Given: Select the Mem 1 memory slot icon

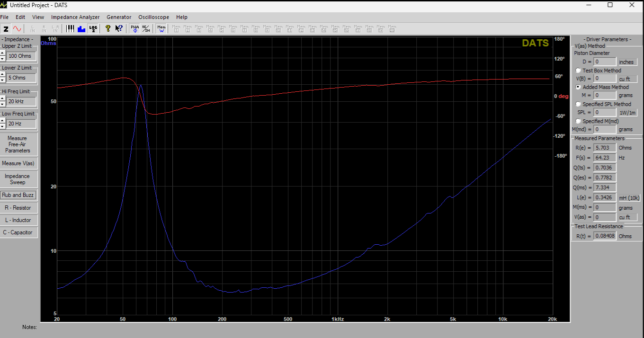Looking at the screenshot, I should [x=176, y=28].
